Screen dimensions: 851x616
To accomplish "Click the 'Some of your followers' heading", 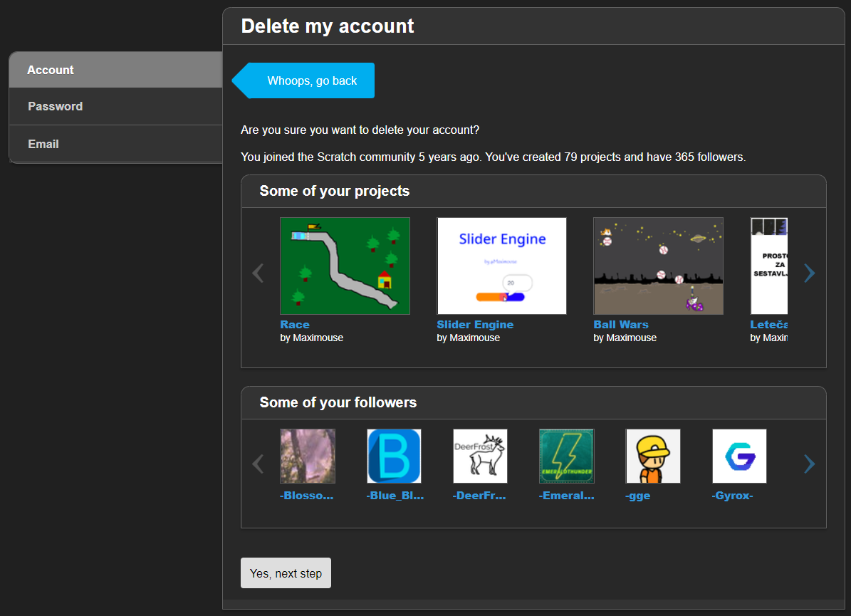I will 338,402.
